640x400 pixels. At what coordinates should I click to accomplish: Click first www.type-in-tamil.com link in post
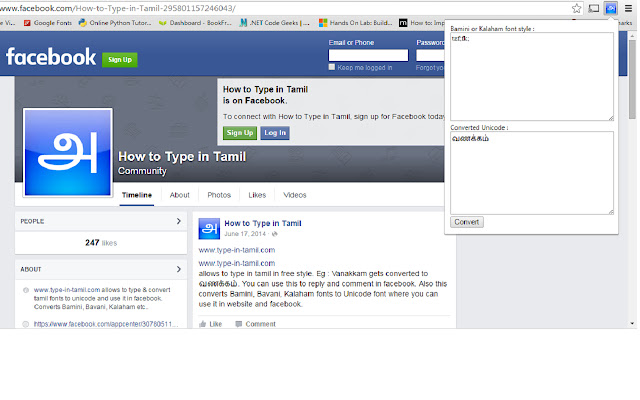coord(237,250)
